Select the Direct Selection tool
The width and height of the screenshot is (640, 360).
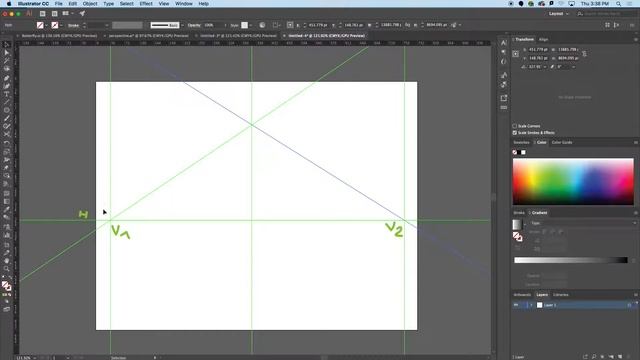pos(7,53)
